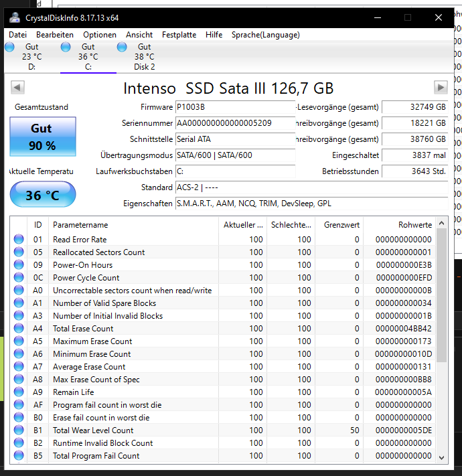This screenshot has height=476, width=462.
Task: Click the 36 °C temperature button
Action: [43, 194]
